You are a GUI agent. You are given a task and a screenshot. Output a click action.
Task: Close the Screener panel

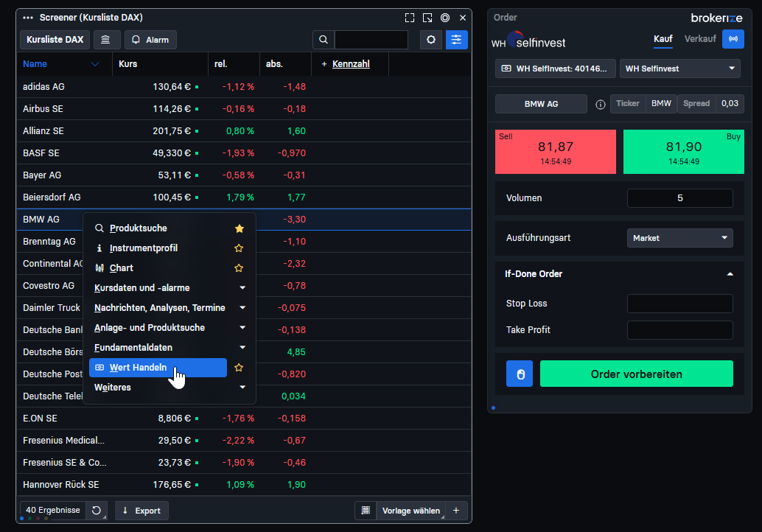tap(463, 18)
